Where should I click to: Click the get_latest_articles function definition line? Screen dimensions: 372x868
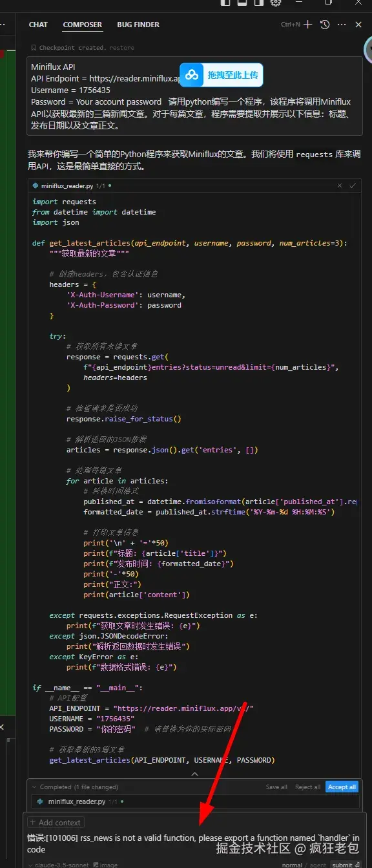point(190,243)
